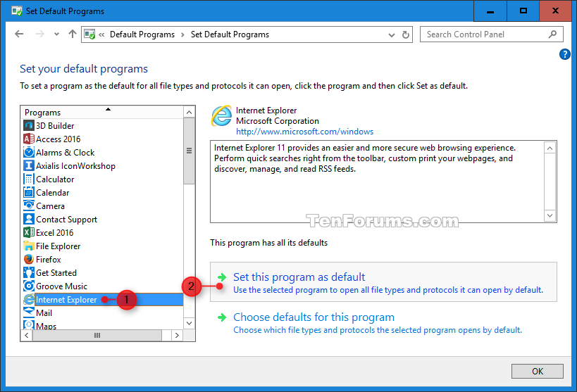Click the large Internet Explorer logo
This screenshot has width=577, height=392.
coord(221,116)
